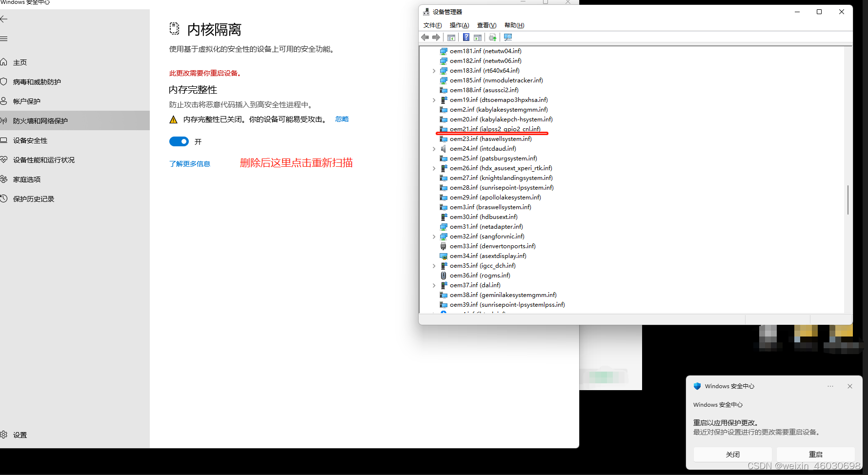Open the 操作(A) menu
This screenshot has width=868, height=475.
coord(459,25)
